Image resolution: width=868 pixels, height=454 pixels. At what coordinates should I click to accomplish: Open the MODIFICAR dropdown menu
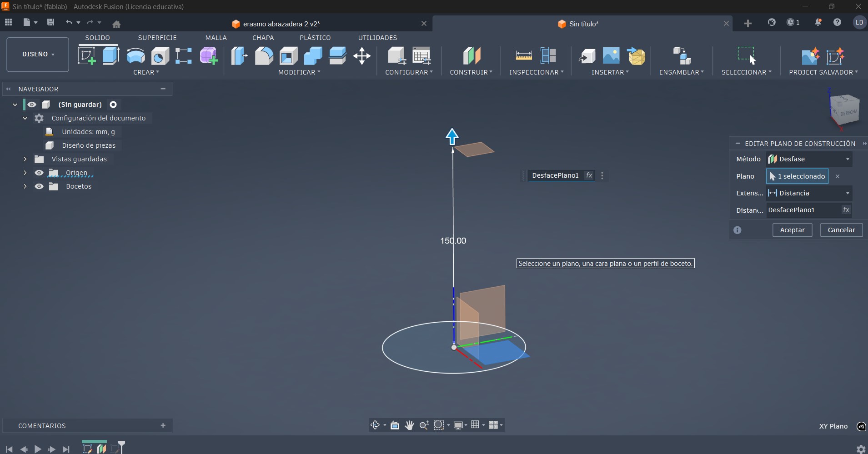click(299, 72)
